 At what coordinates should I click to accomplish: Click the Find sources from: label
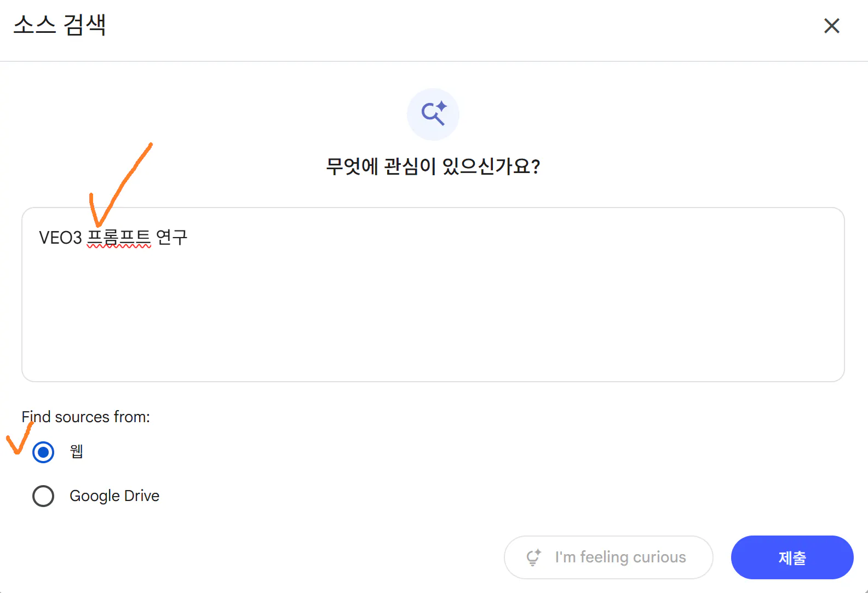pos(86,417)
